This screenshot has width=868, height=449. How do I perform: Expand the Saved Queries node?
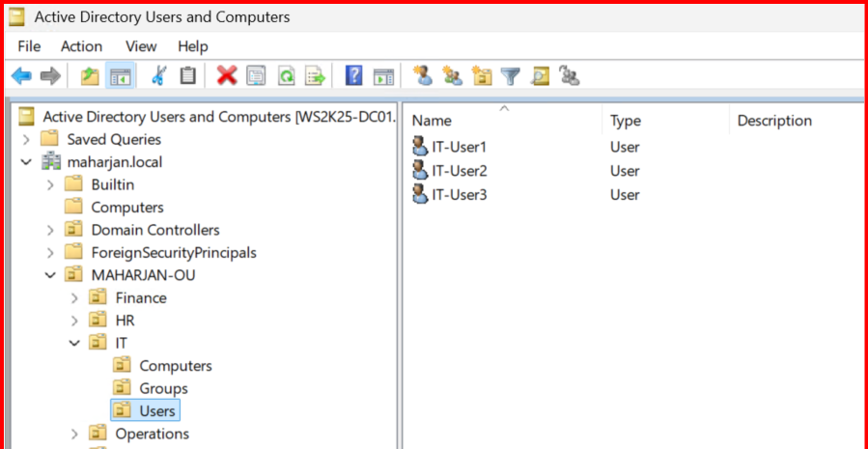click(26, 139)
